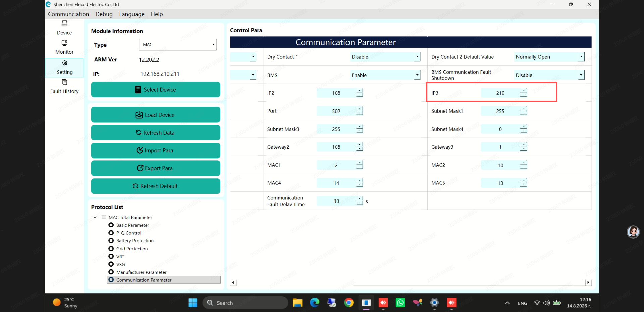
Task: Click the volume icon in the system tray
Action: (547, 303)
